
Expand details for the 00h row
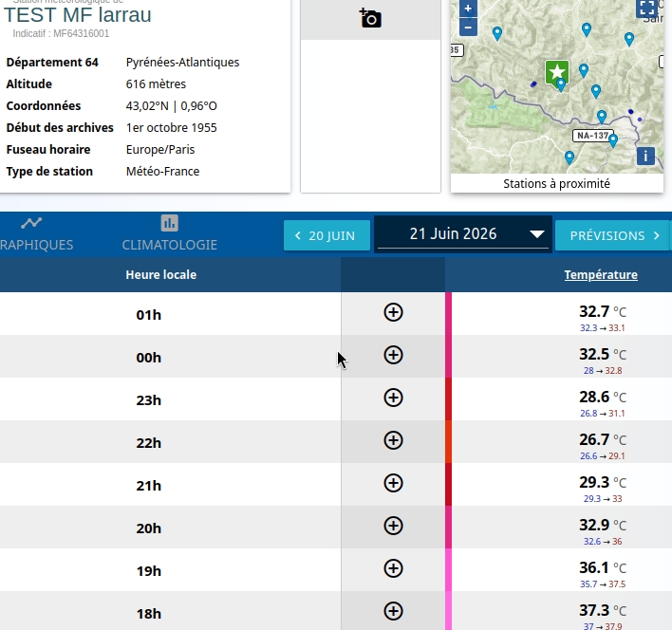coord(393,355)
